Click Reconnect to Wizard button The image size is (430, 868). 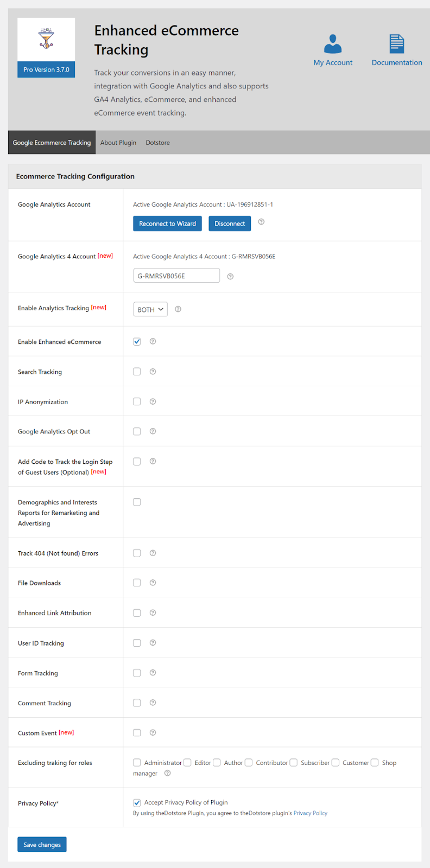click(168, 224)
